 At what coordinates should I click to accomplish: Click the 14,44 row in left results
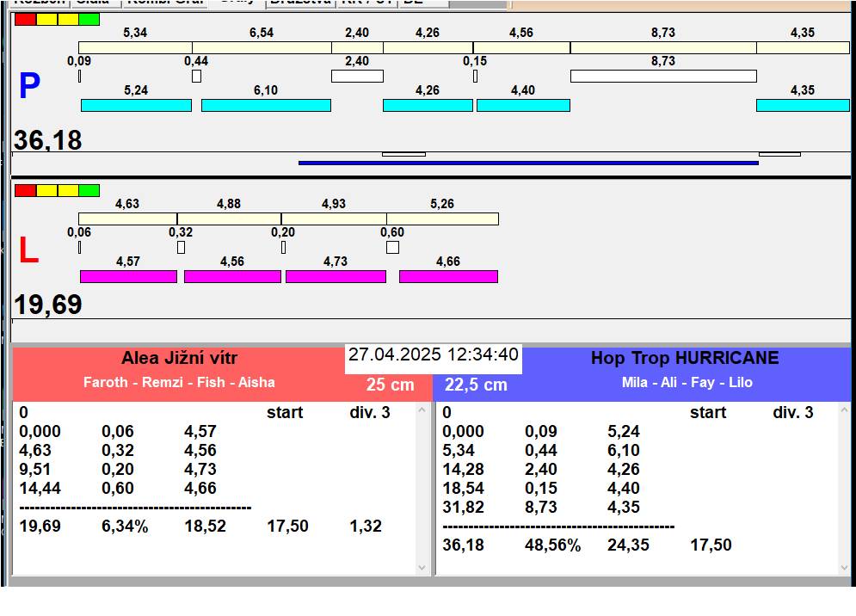click(118, 488)
